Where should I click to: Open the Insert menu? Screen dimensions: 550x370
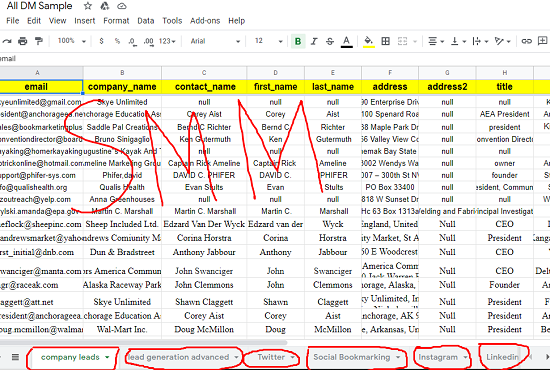pyautogui.click(x=85, y=21)
